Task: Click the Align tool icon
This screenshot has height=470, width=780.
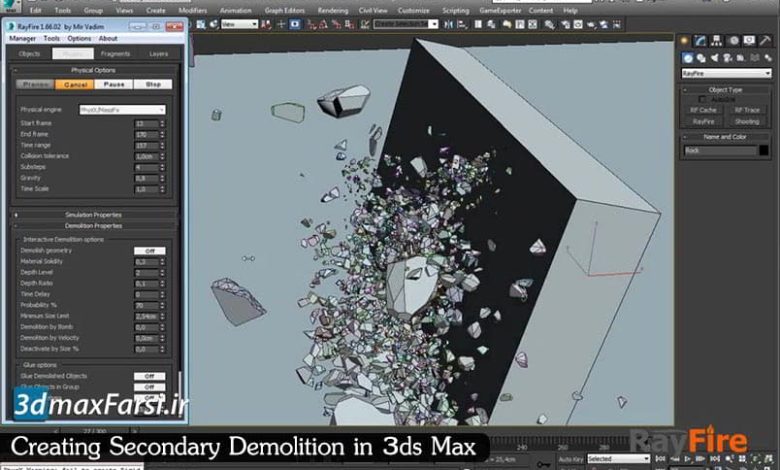Action: click(462, 24)
